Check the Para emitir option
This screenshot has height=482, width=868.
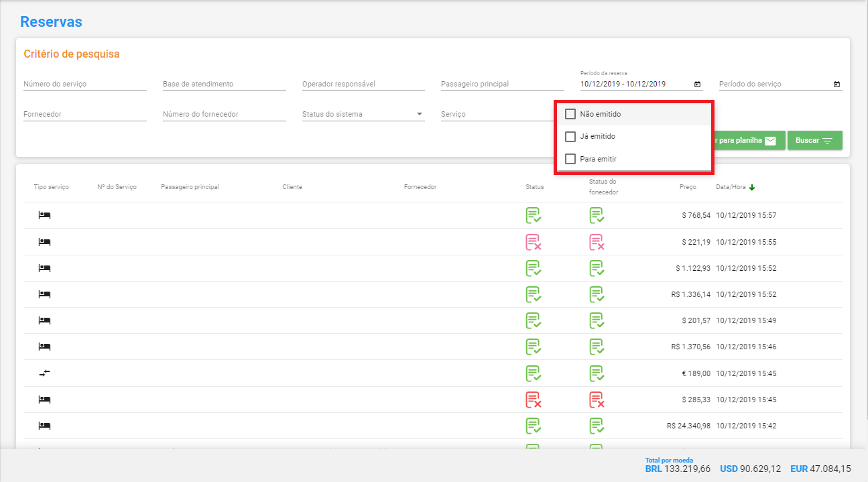[570, 159]
